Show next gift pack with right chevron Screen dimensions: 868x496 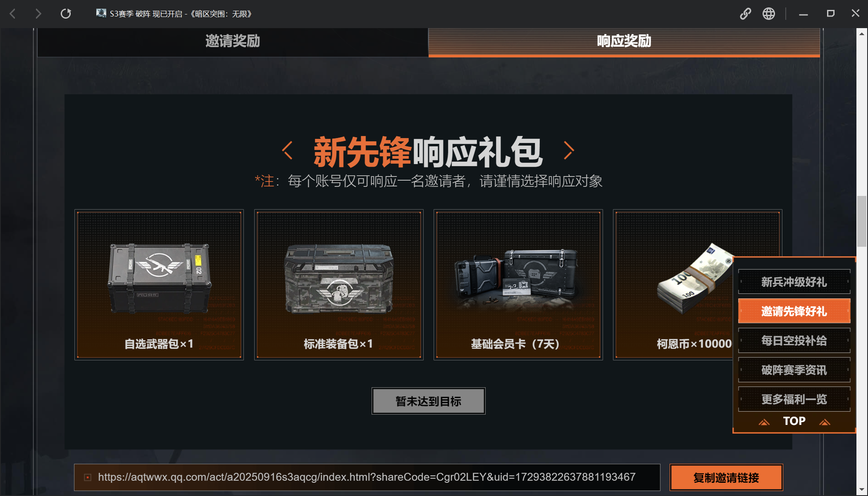coord(569,150)
